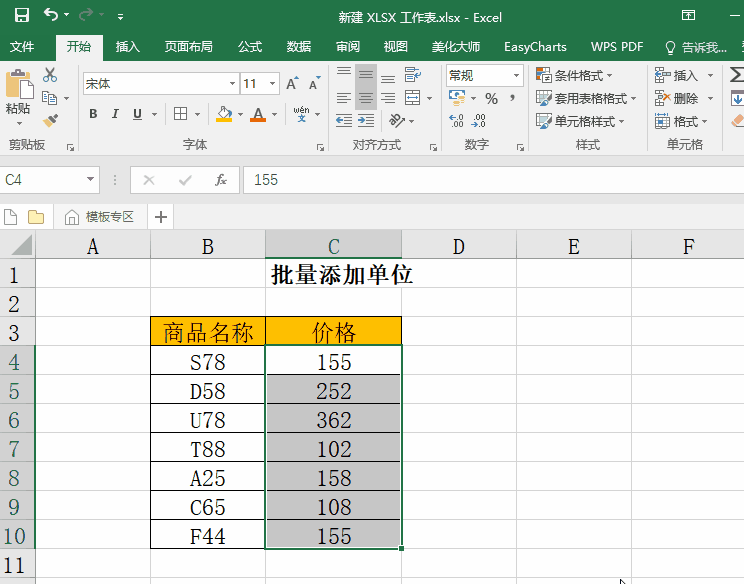Click the insert function fx icon
This screenshot has width=744, height=584.
coord(221,180)
